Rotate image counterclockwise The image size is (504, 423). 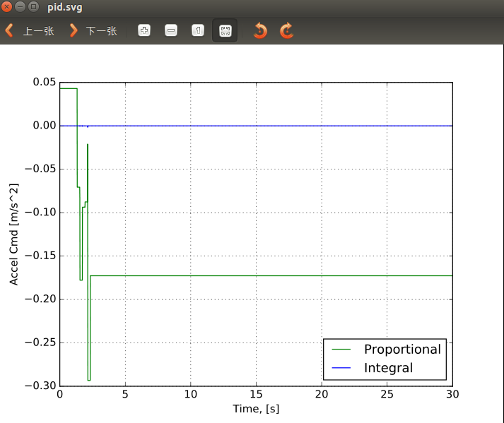click(260, 31)
